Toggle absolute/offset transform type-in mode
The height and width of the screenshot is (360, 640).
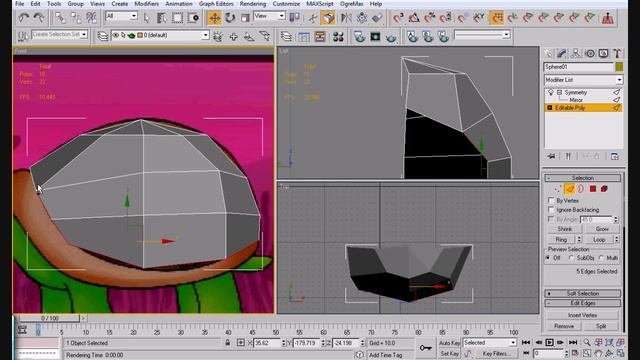click(241, 343)
